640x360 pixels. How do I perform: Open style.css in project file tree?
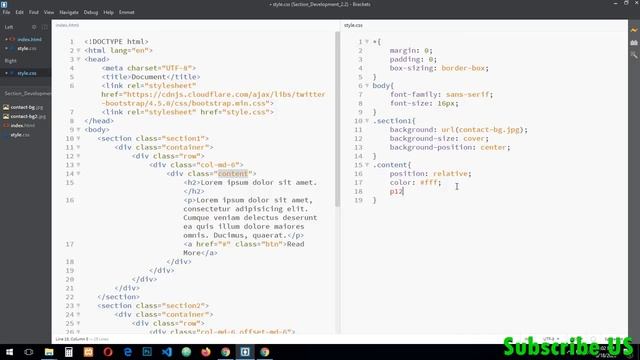[x=20, y=135]
